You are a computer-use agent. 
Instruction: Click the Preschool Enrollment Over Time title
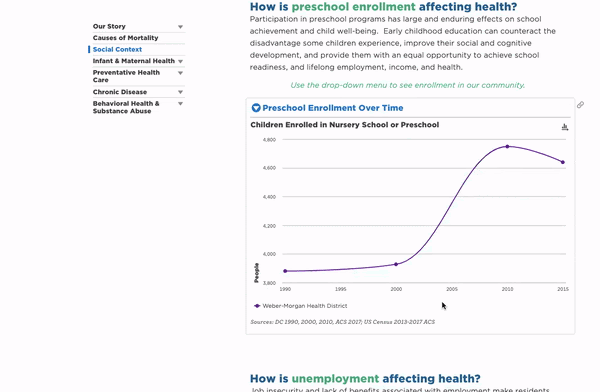click(333, 108)
